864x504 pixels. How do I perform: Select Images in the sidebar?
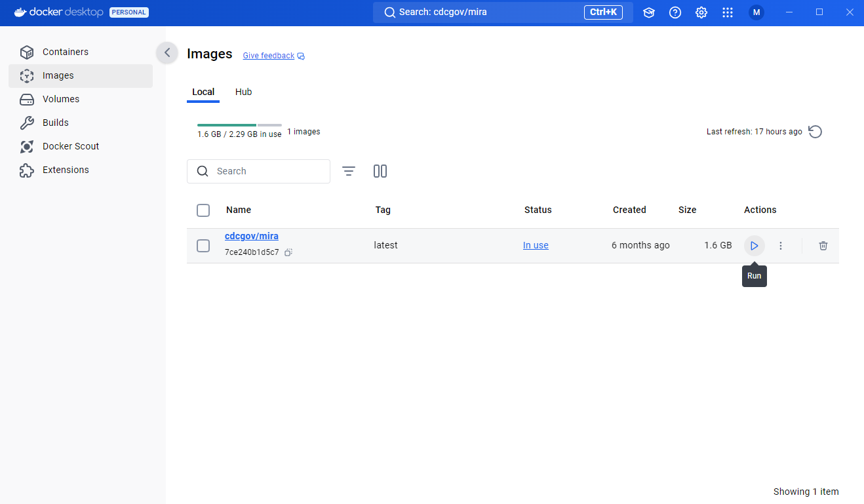pos(81,75)
